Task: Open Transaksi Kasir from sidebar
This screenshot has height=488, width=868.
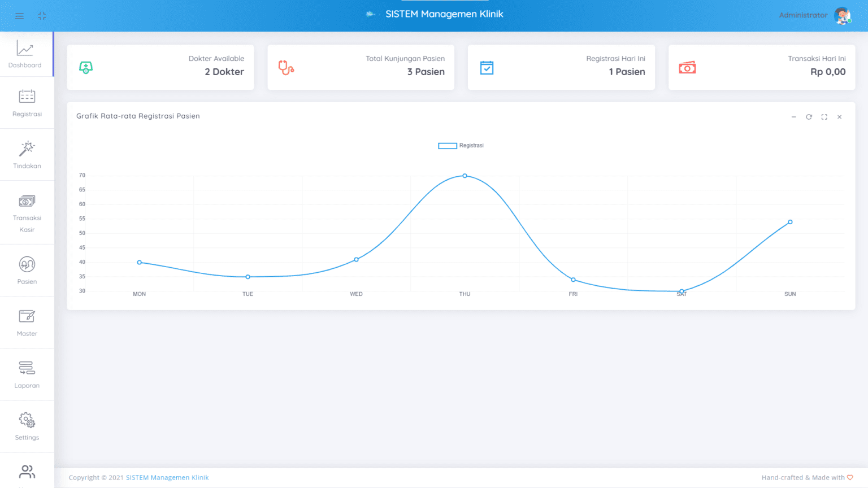Action: [x=27, y=212]
